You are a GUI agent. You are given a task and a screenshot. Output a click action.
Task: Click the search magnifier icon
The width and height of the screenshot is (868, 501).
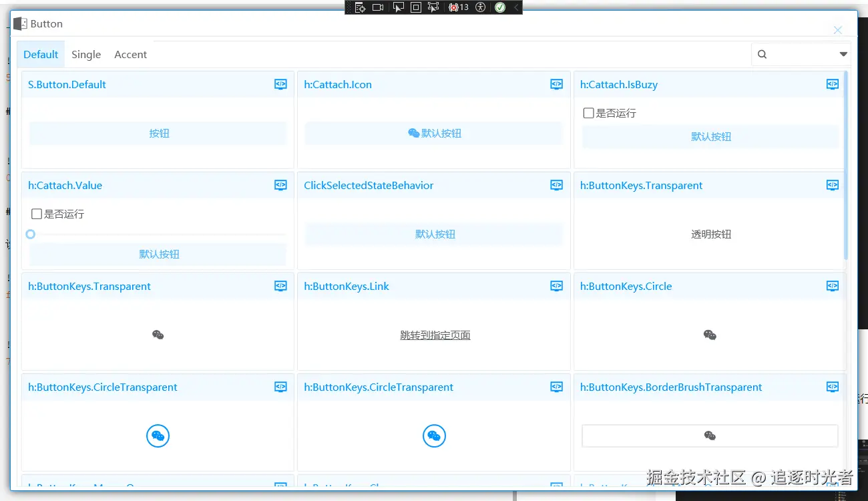pyautogui.click(x=762, y=54)
